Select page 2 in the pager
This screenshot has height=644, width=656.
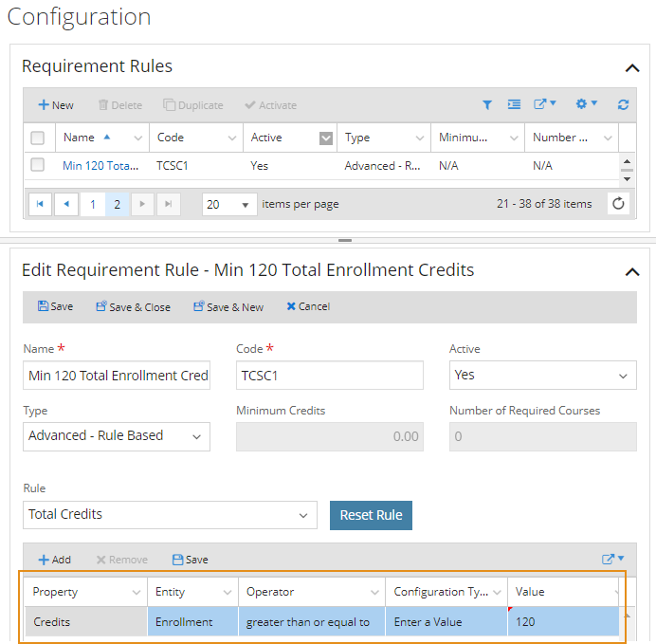[x=118, y=204]
